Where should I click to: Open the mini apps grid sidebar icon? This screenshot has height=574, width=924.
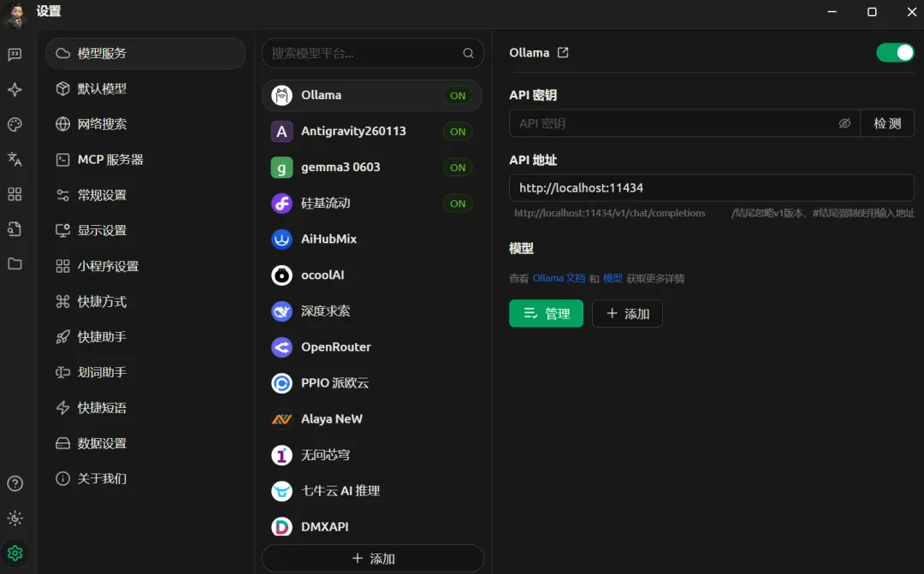click(x=15, y=194)
